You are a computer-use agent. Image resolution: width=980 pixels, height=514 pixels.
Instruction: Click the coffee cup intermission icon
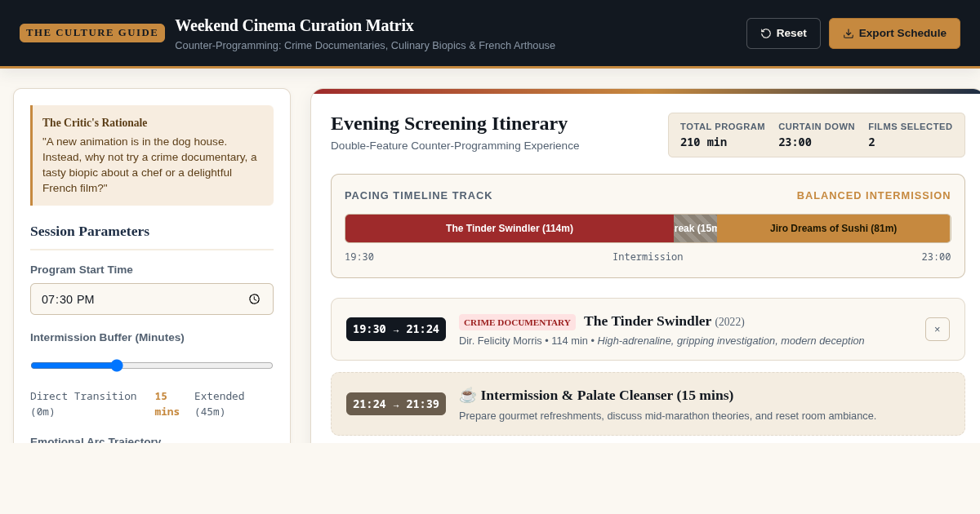[x=467, y=395]
